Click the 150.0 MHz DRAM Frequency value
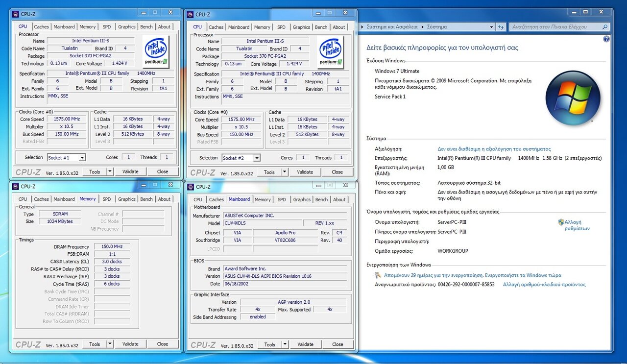This screenshot has height=364, width=627. tap(112, 247)
